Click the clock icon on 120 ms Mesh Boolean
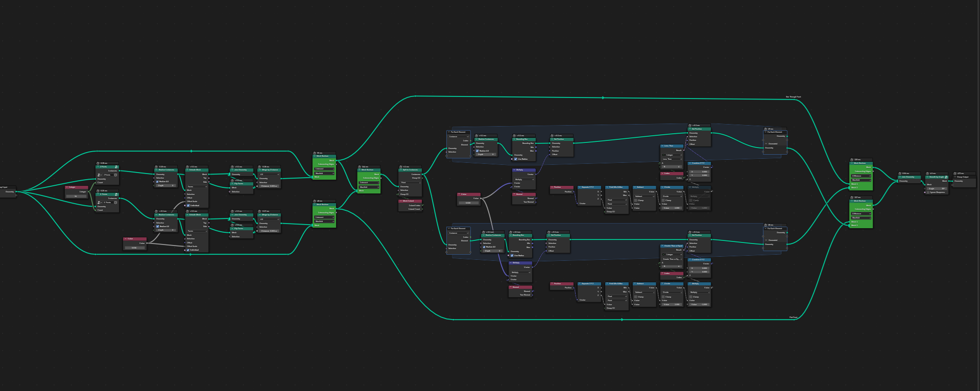 click(x=852, y=159)
